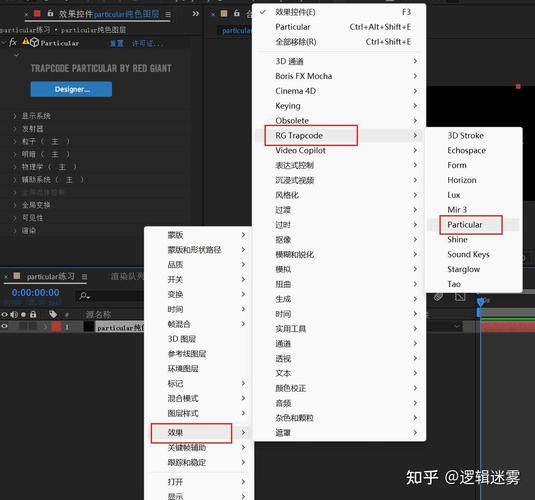Click the blue current-time indicator marker
Viewport: 535px width, 500px height.
(480, 302)
